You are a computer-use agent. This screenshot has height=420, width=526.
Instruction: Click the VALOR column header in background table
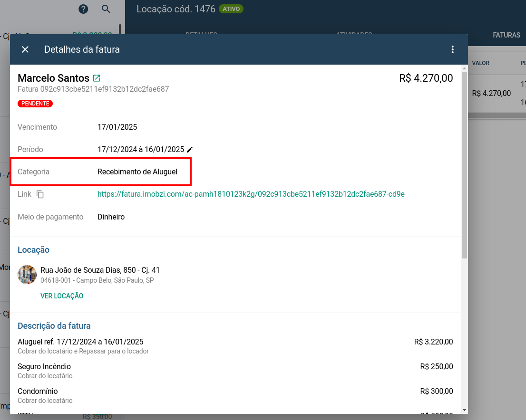(480, 63)
